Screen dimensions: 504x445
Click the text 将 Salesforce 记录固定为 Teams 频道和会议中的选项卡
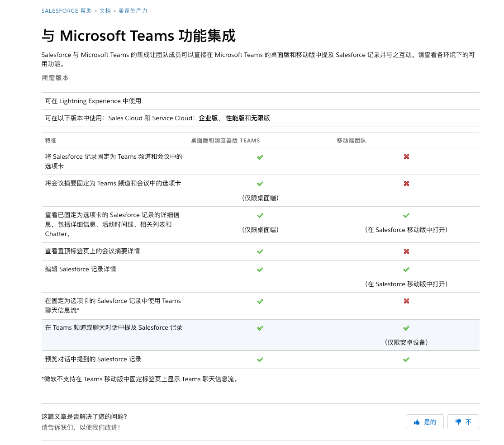click(x=114, y=161)
